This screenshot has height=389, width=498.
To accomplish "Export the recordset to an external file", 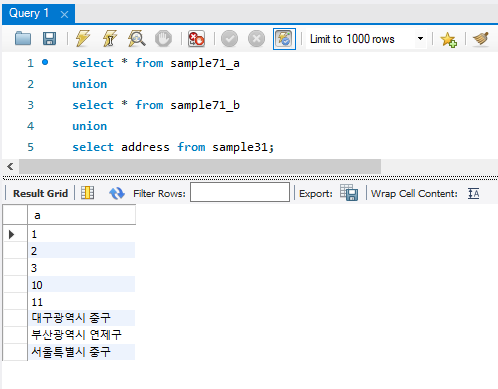I will click(349, 193).
